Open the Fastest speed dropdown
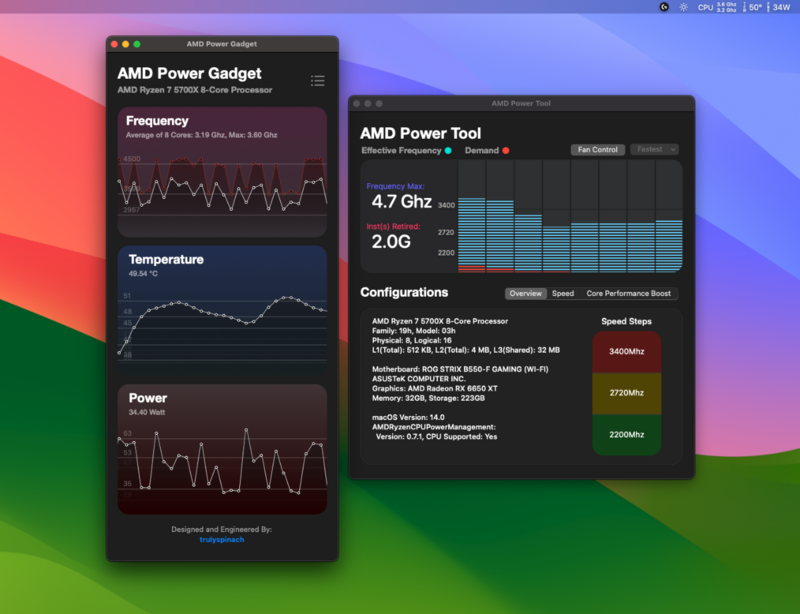 tap(654, 150)
